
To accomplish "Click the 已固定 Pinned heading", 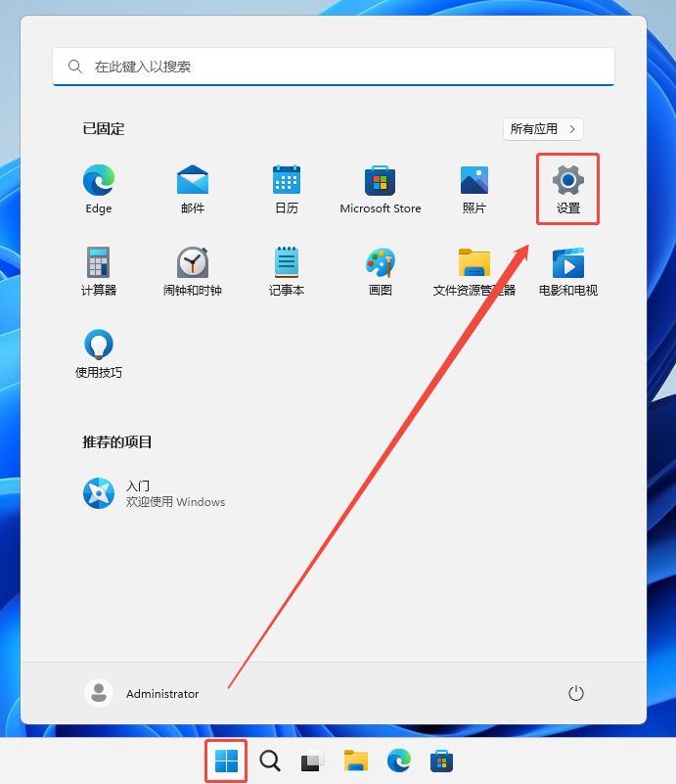I will (x=104, y=129).
